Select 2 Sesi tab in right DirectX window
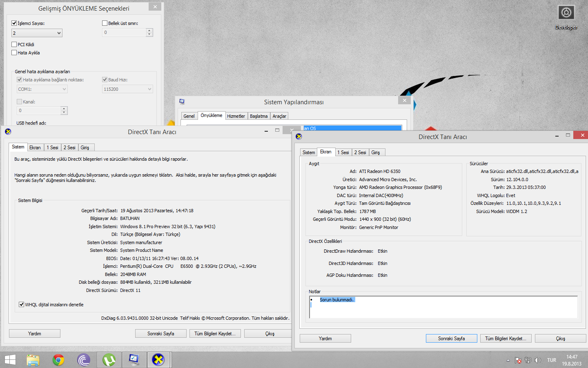Image resolution: width=588 pixels, height=368 pixels. pyautogui.click(x=360, y=153)
